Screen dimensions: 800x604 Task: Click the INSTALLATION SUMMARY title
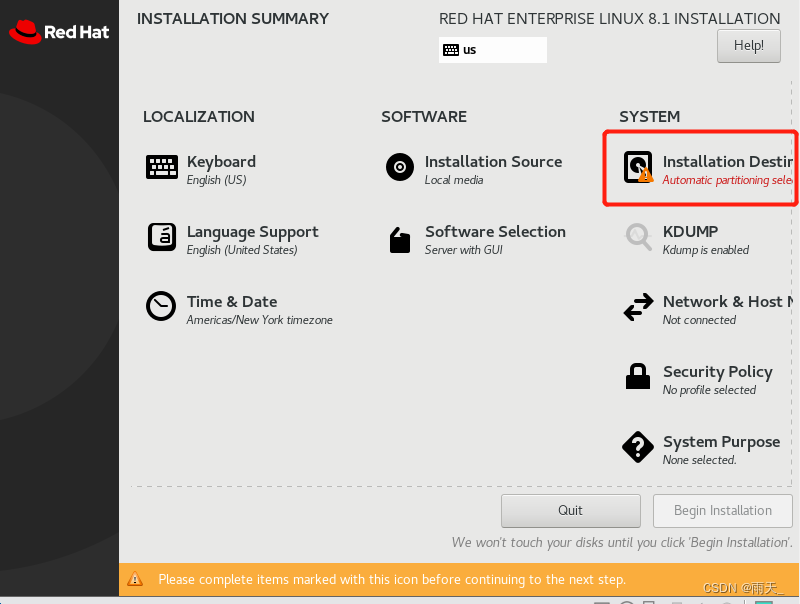(233, 19)
